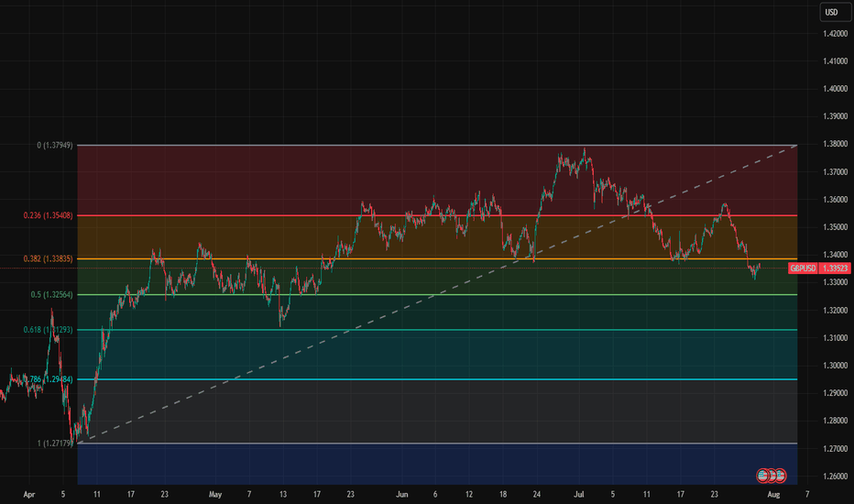Click the 1.36000 price axis label
Image resolution: width=854 pixels, height=504 pixels.
coord(836,200)
